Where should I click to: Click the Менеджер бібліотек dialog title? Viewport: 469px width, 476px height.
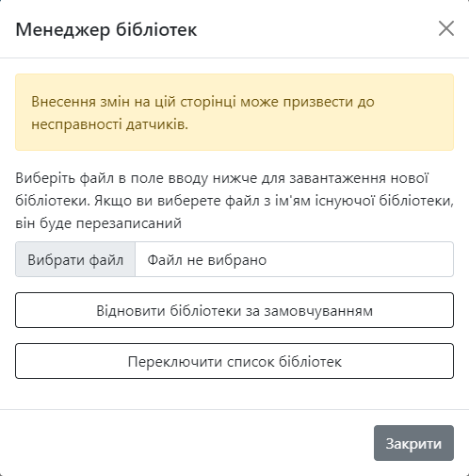coord(106,30)
